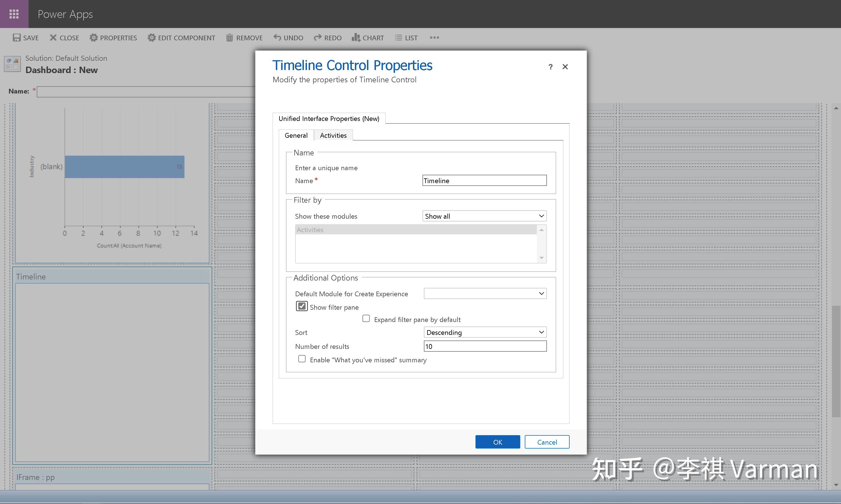
Task: Select the General tab
Action: click(x=296, y=135)
